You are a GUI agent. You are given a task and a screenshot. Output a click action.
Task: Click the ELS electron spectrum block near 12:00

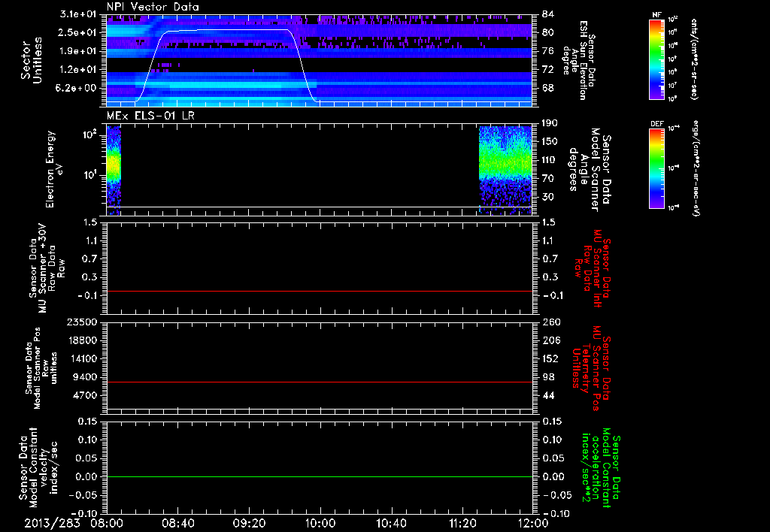point(505,170)
